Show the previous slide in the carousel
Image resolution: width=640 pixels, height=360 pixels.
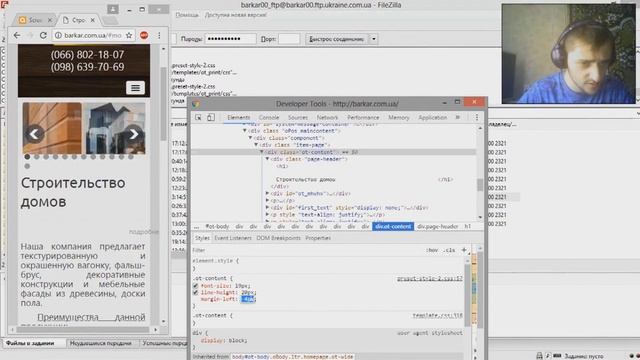34,134
